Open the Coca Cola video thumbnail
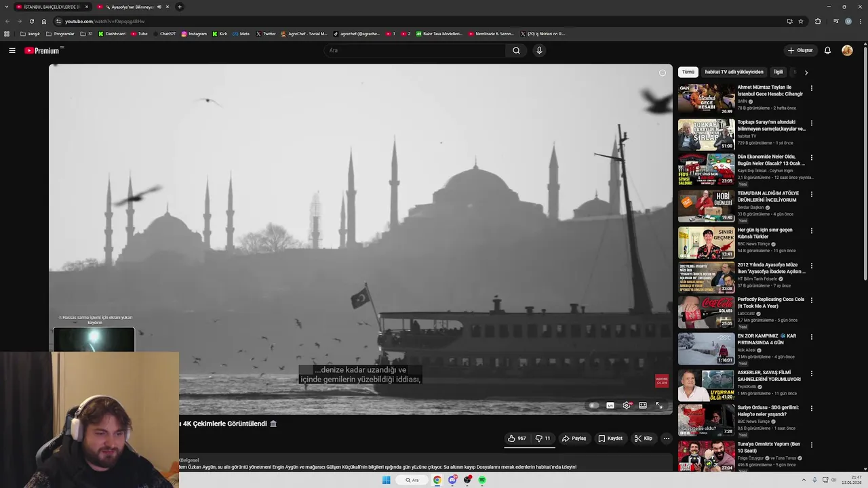Viewport: 868px width, 488px height. point(706,311)
